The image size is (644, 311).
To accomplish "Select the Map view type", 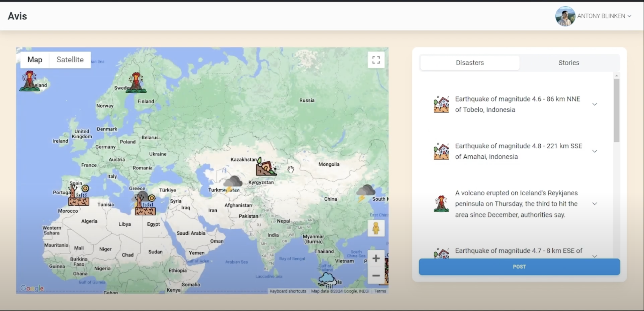I will pos(35,60).
